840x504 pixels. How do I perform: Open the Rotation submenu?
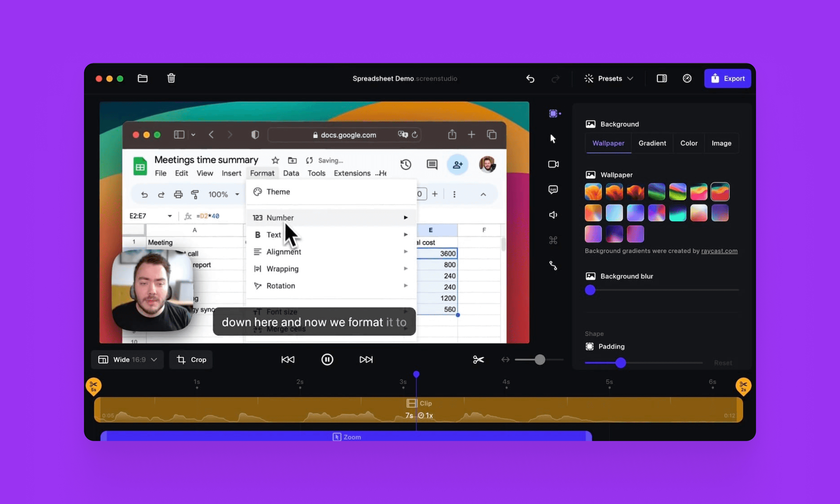click(331, 286)
